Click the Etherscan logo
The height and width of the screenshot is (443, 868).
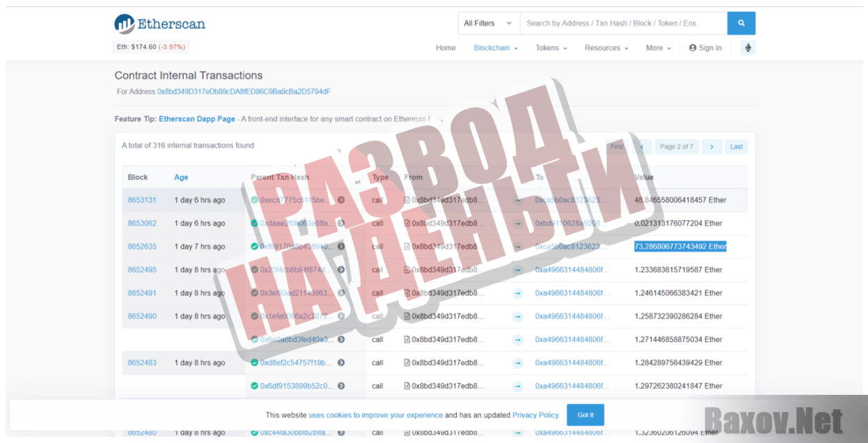(x=159, y=24)
